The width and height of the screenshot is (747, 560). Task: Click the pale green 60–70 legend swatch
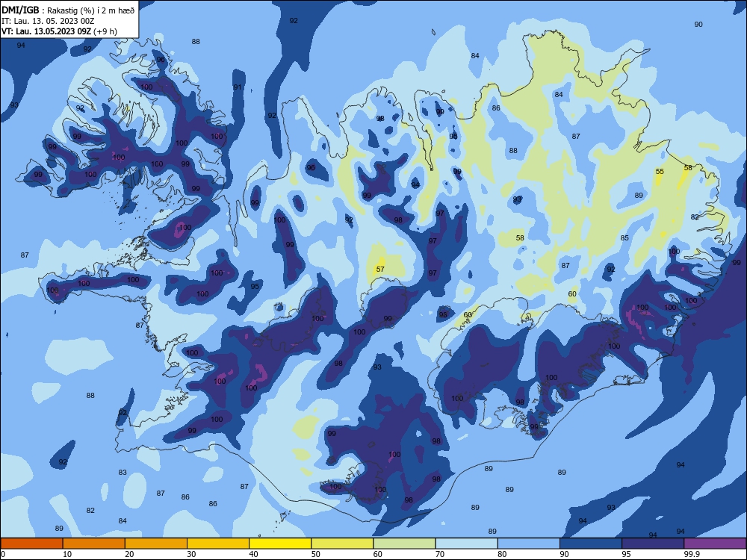[x=404, y=544]
